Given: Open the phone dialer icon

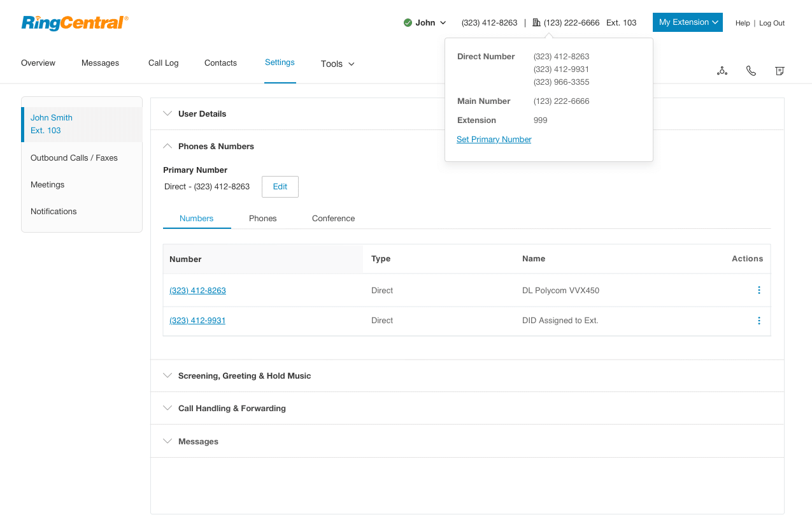Looking at the screenshot, I should click(x=751, y=71).
